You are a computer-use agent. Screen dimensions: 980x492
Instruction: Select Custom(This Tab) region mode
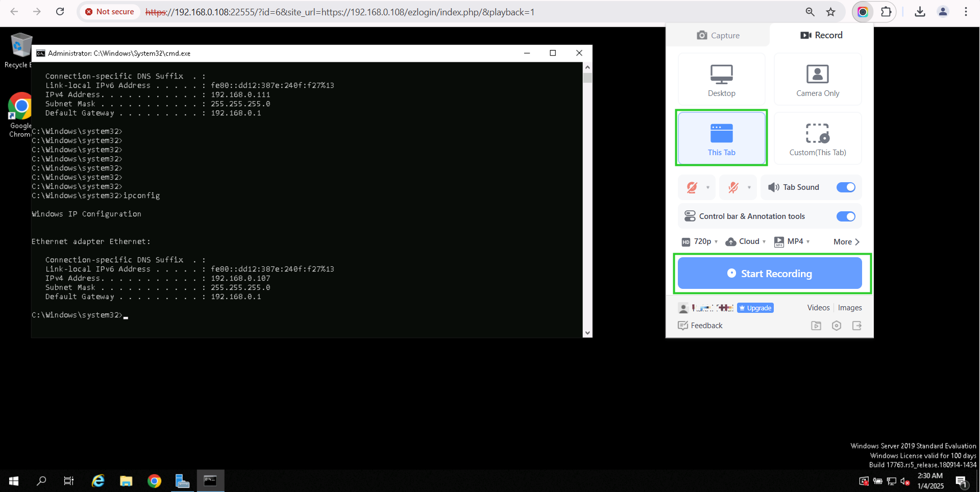pos(817,138)
